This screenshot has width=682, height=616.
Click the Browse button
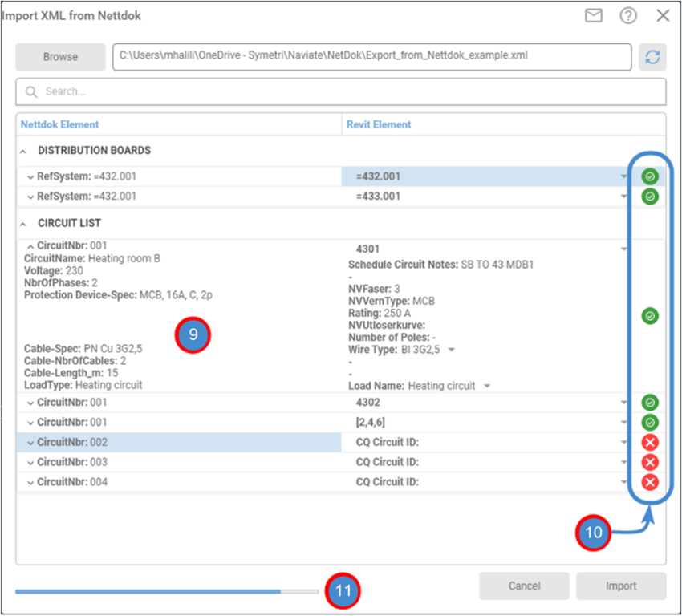click(x=61, y=57)
